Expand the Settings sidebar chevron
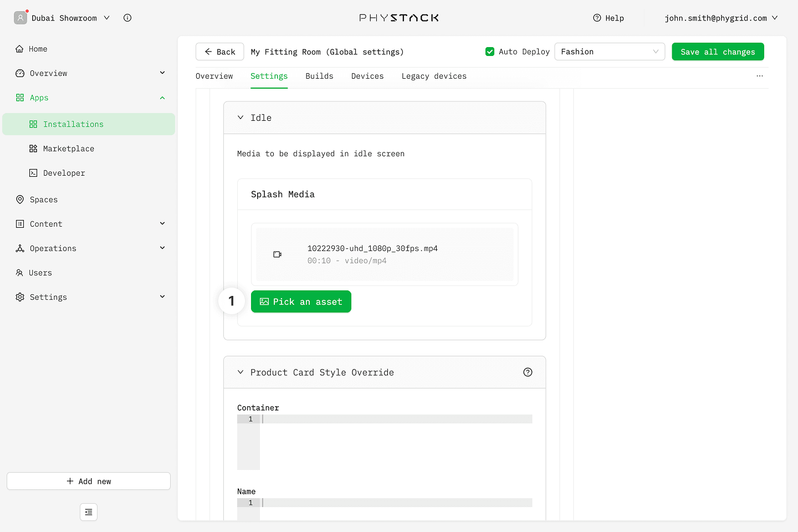The image size is (798, 532). point(162,296)
